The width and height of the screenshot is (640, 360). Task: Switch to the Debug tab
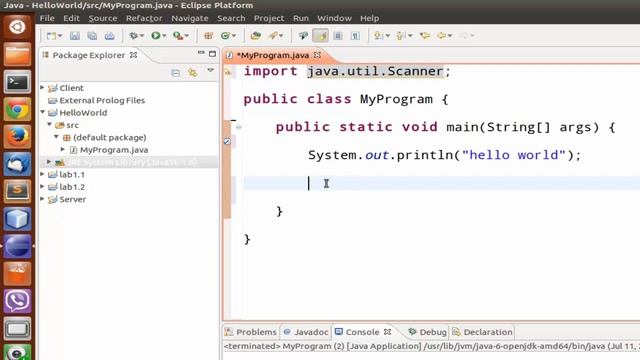(427, 332)
